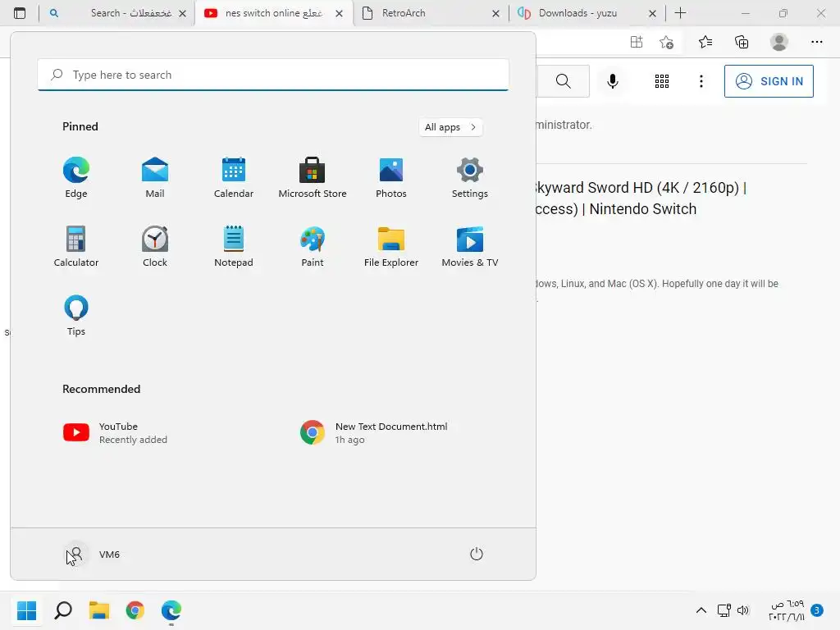The width and height of the screenshot is (840, 630).
Task: Open File Explorer from pinned apps
Action: pyautogui.click(x=391, y=246)
